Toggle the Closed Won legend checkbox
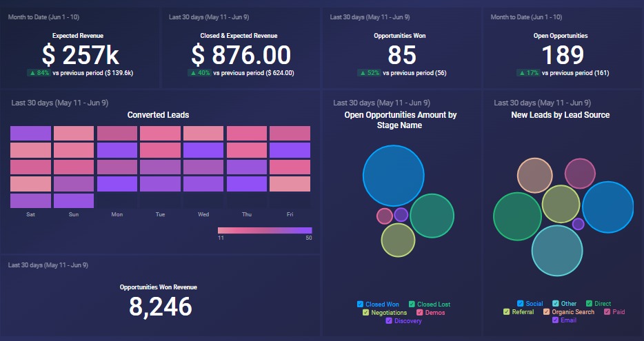The height and width of the screenshot is (341, 644). [361, 304]
